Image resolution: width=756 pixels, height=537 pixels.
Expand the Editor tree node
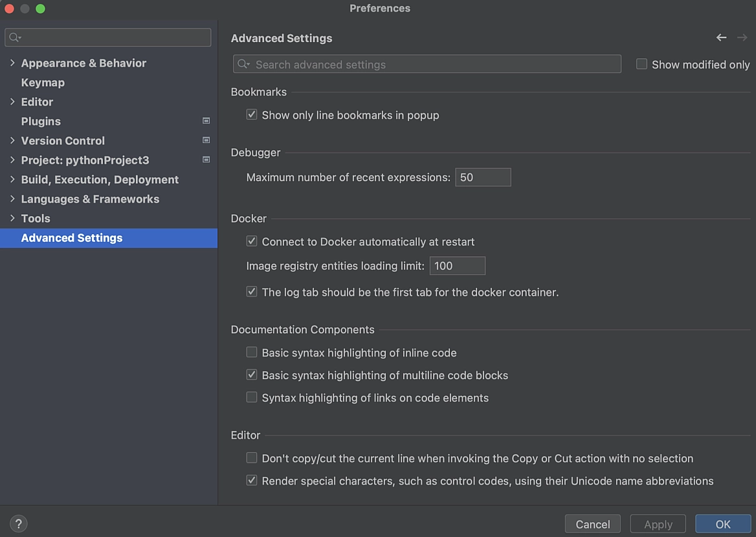[12, 102]
